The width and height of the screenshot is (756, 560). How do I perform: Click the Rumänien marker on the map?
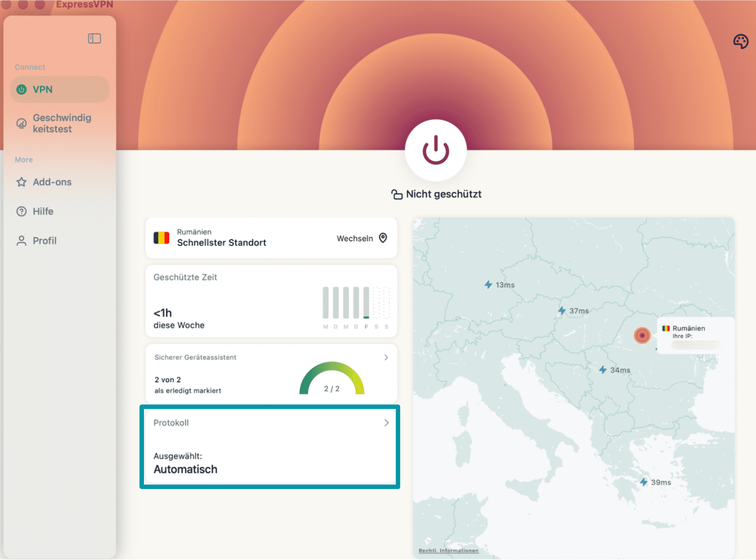click(643, 336)
